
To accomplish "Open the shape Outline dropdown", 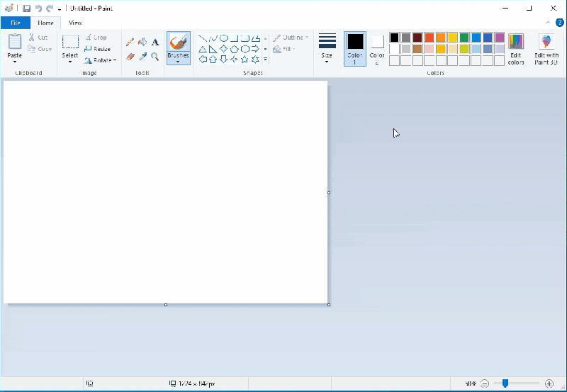I will tap(291, 38).
